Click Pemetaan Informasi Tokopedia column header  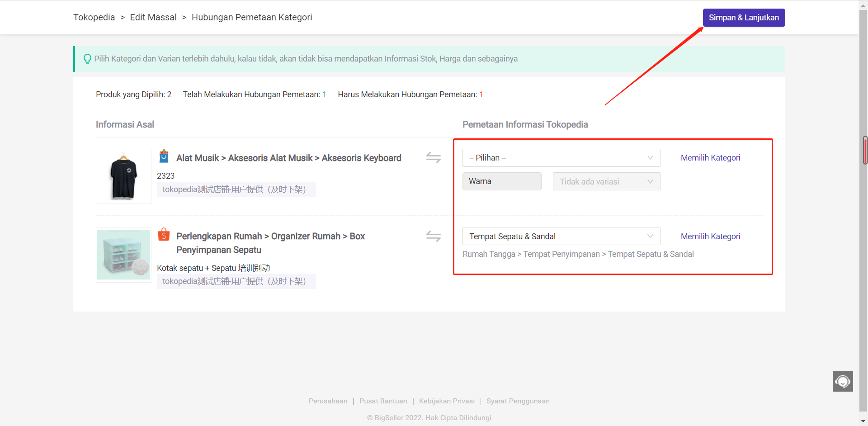pyautogui.click(x=525, y=124)
